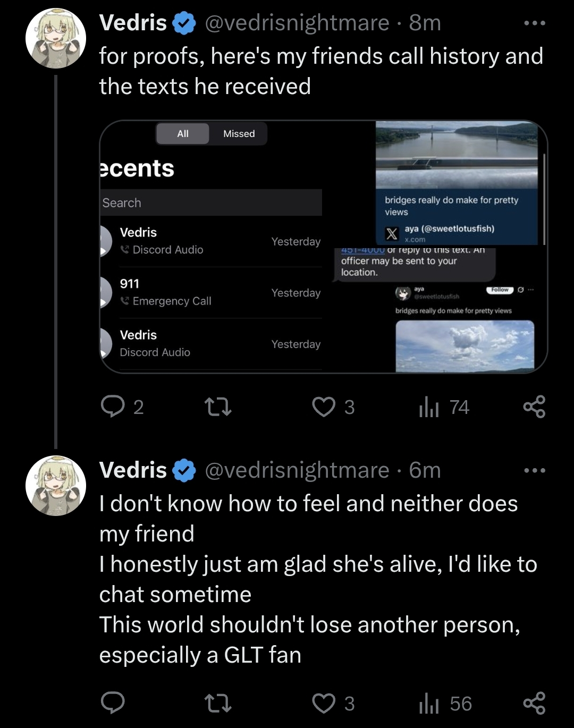Open @vedrisnightmare handle on first tweet
This screenshot has height=728, width=574.
pyautogui.click(x=297, y=23)
